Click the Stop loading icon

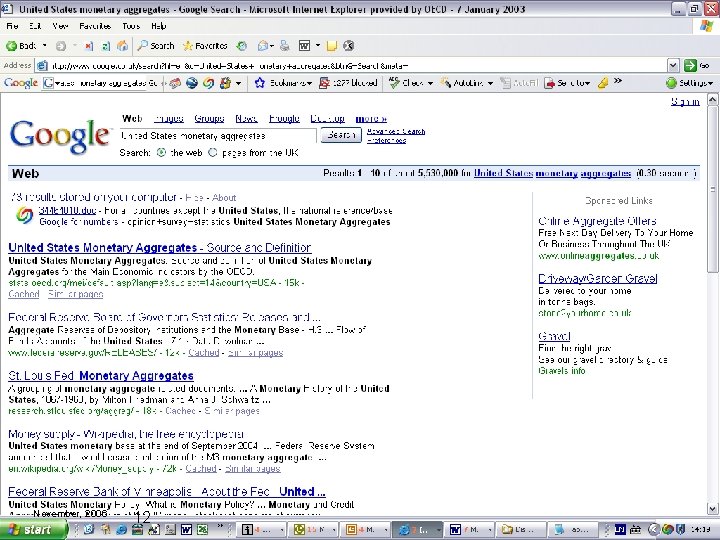point(89,46)
